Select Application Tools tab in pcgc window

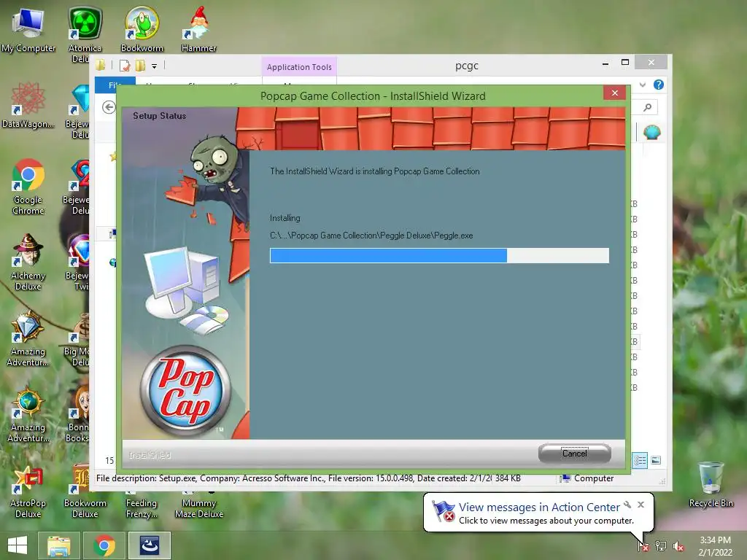click(x=299, y=67)
